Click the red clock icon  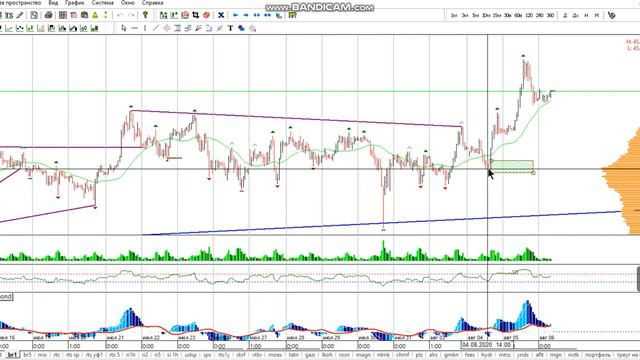click(x=185, y=16)
